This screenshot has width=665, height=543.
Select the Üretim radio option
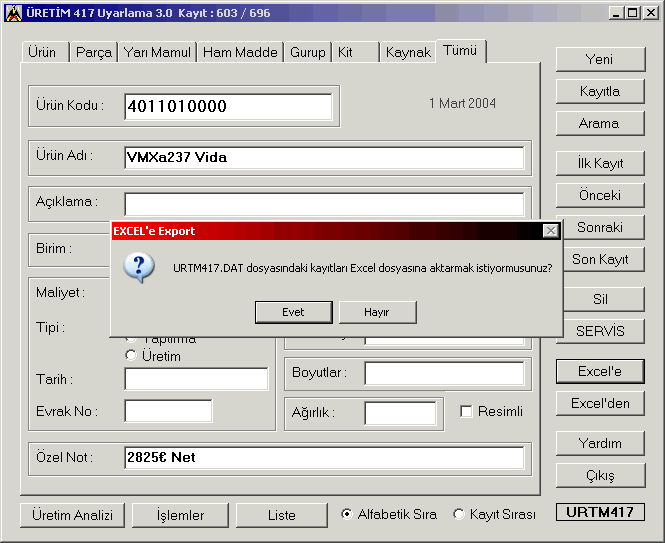click(x=130, y=356)
